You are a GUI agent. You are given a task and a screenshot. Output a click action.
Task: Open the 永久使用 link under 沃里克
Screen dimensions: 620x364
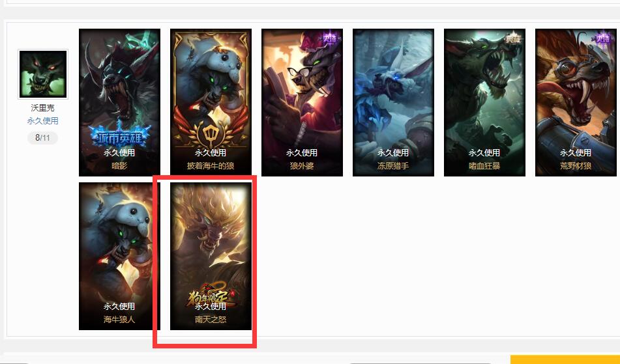43,121
